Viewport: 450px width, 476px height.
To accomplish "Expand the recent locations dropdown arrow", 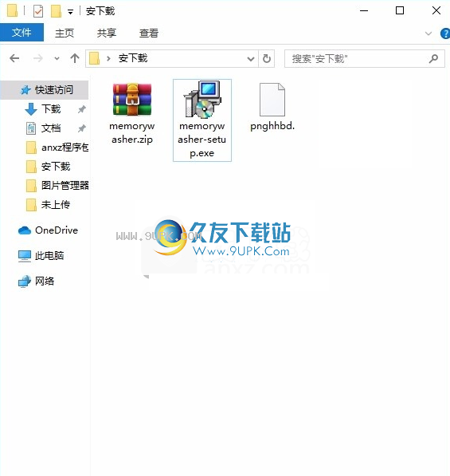I will point(57,58).
